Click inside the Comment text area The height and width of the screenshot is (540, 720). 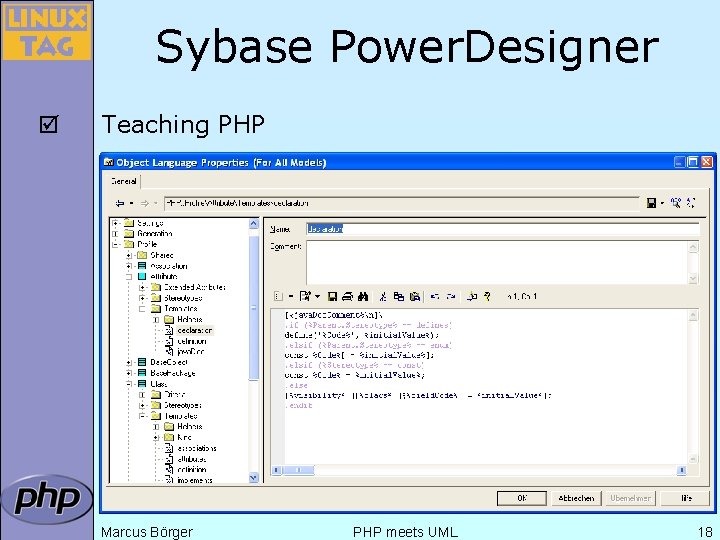(498, 262)
